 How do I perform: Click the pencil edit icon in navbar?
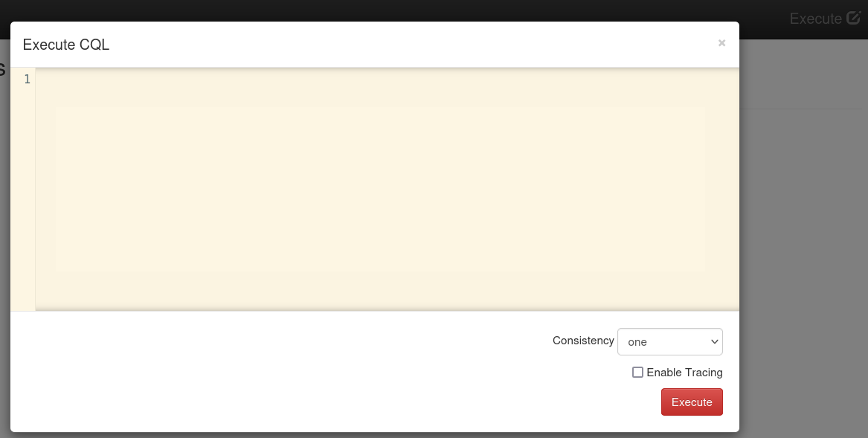coord(854,19)
